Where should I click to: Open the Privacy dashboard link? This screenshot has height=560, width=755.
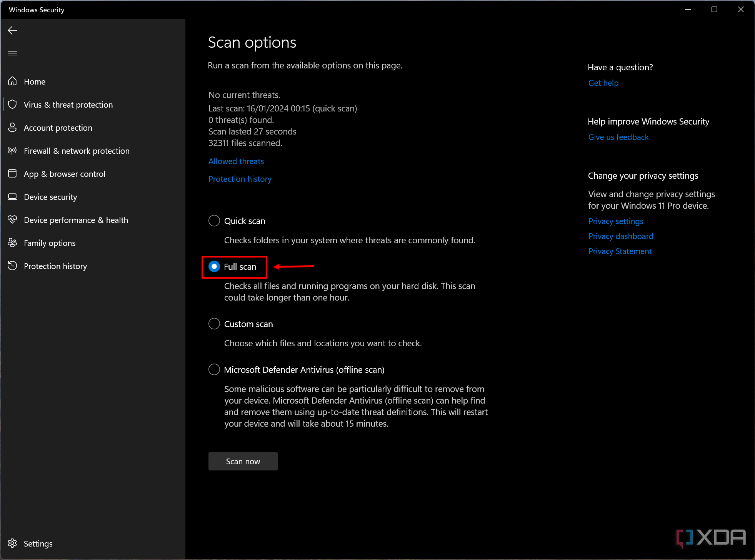click(x=621, y=236)
